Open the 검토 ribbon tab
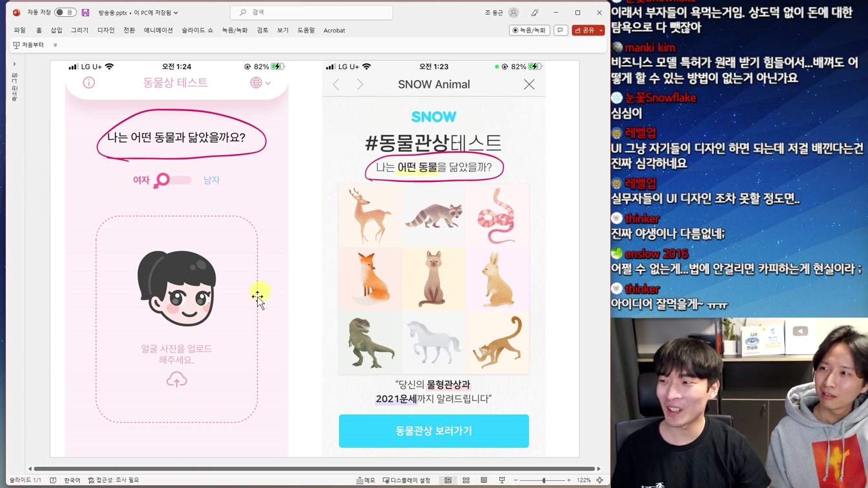 click(262, 30)
